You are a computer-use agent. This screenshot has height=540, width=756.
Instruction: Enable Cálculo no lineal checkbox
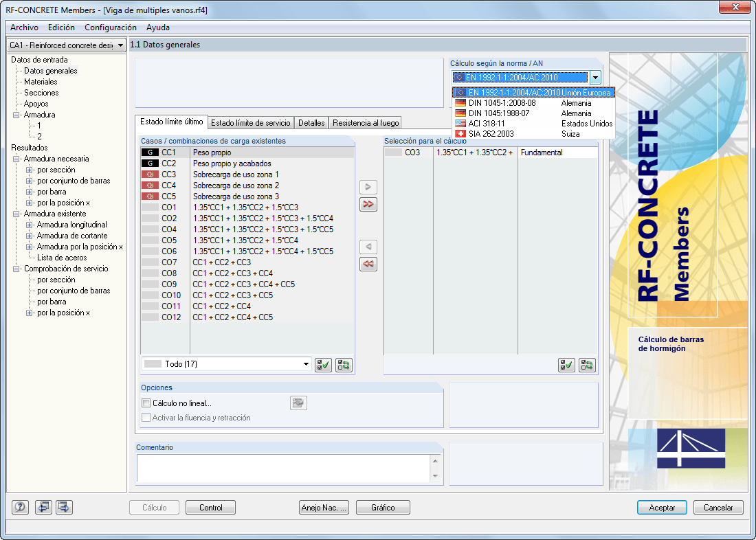(146, 403)
